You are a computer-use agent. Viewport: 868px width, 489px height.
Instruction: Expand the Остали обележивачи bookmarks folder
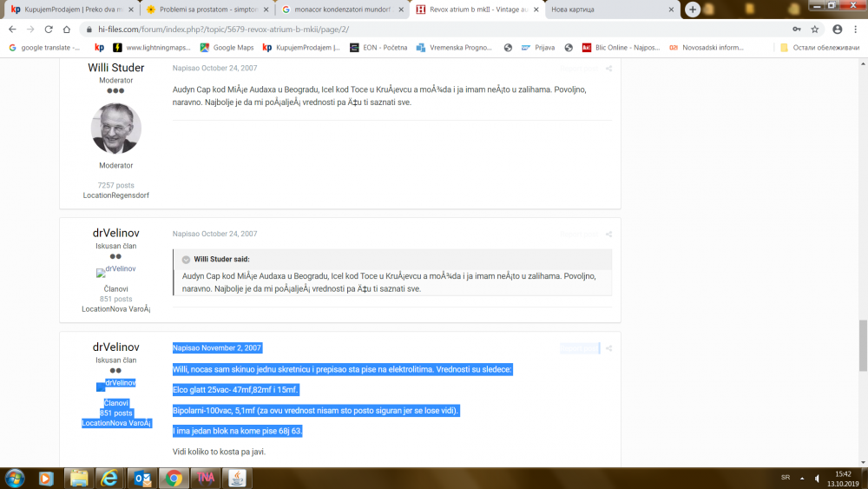(820, 48)
